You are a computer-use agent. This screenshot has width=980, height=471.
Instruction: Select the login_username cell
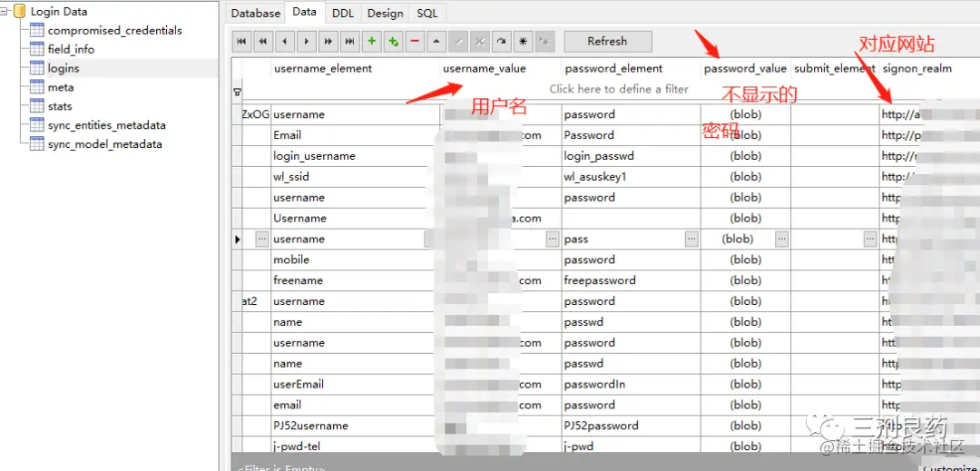point(356,156)
